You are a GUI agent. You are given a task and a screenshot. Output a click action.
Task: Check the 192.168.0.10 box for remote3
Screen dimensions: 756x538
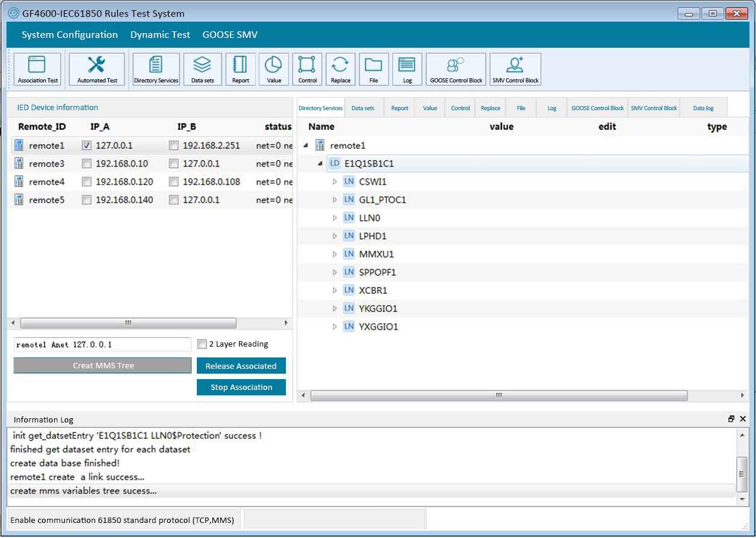point(87,164)
